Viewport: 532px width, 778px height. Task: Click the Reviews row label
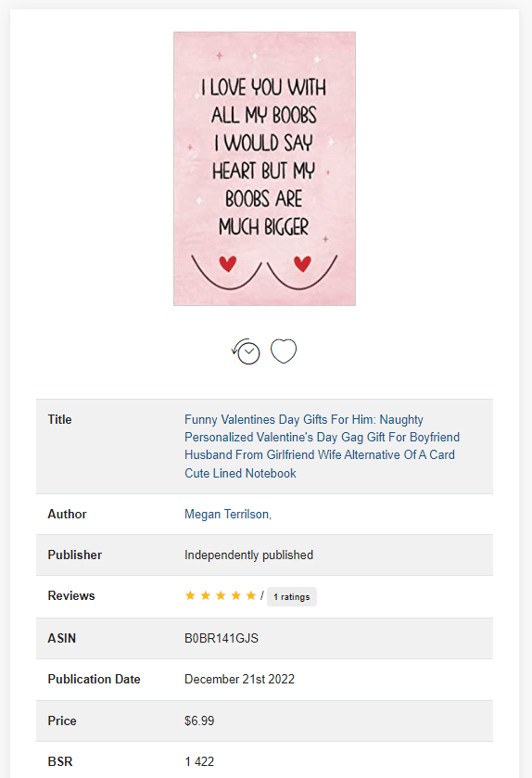[70, 595]
